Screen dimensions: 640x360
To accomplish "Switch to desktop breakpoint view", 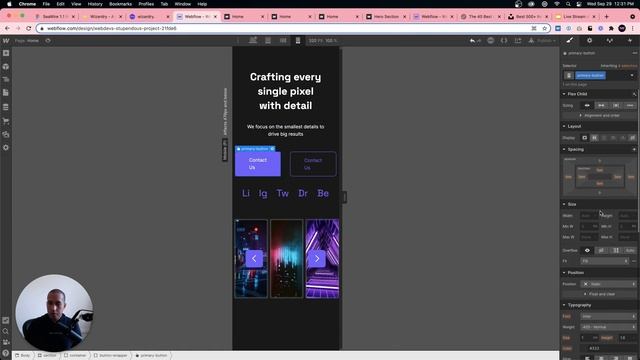I will (253, 40).
